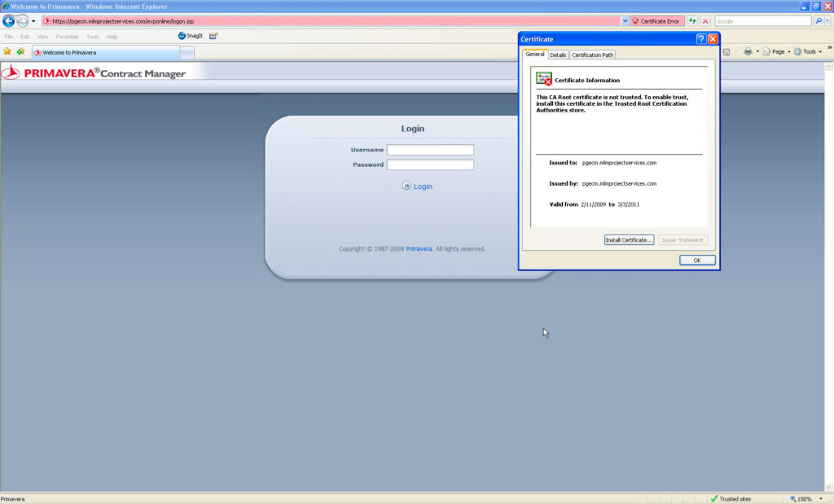
Task: Click inside the Username input field
Action: tap(430, 149)
